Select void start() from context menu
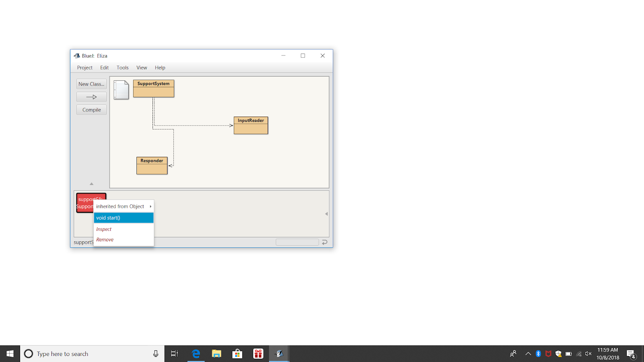The height and width of the screenshot is (362, 644). [x=124, y=218]
